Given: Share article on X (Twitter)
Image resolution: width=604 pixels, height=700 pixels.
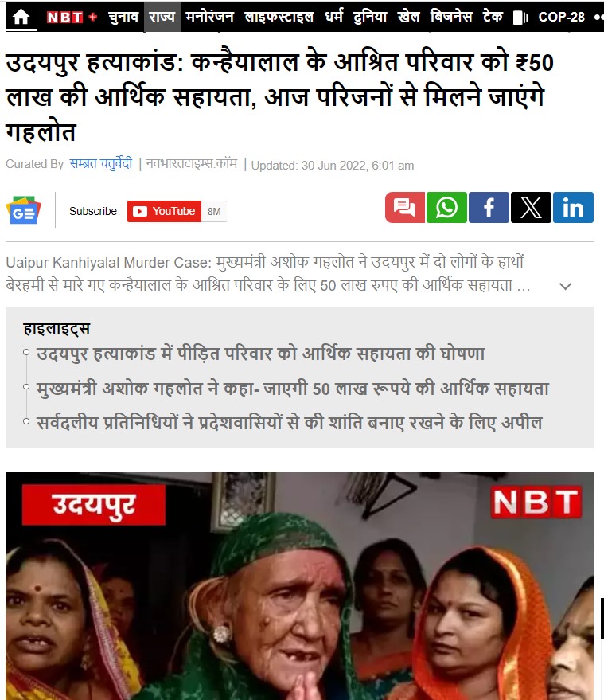Looking at the screenshot, I should 531,208.
